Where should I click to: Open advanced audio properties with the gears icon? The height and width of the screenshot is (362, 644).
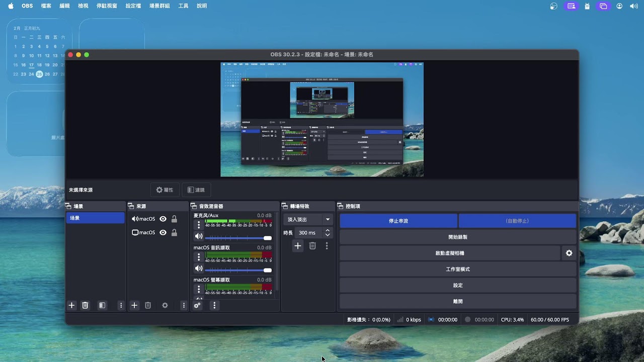click(197, 305)
